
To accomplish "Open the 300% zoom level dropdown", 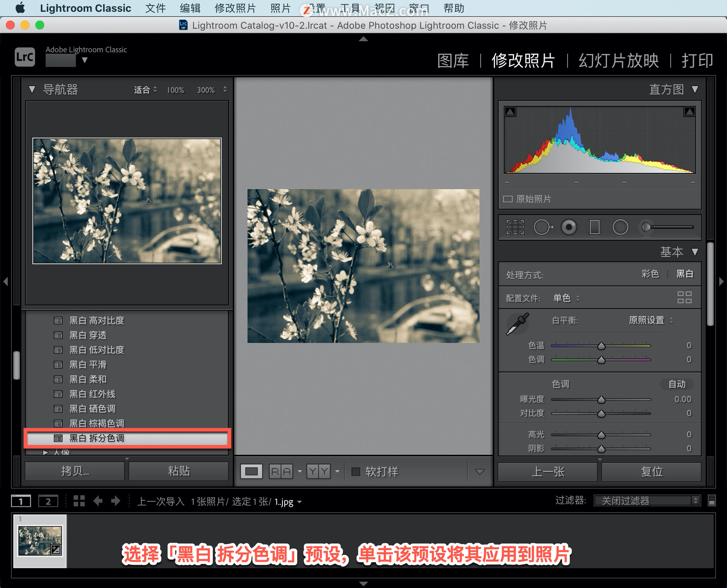I will 225,90.
